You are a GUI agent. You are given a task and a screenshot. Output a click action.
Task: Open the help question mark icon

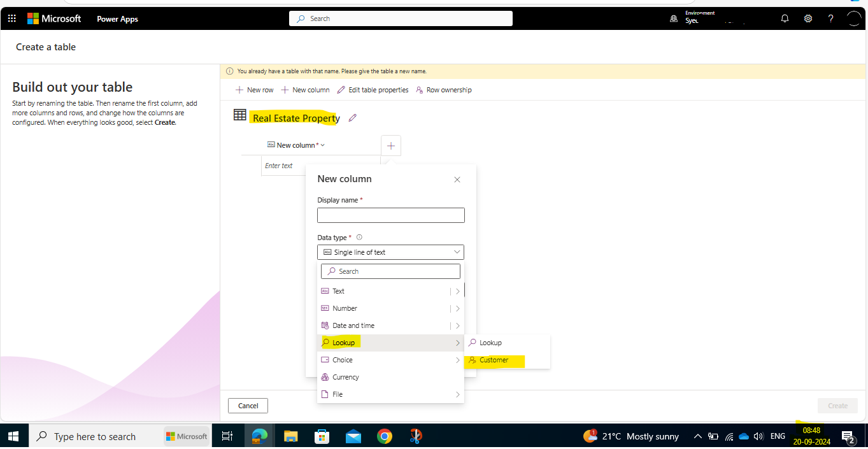point(830,18)
